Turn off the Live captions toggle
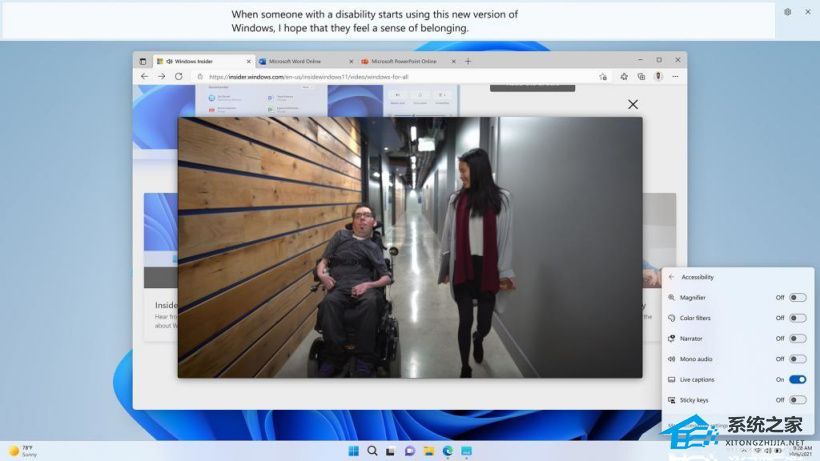 797,379
